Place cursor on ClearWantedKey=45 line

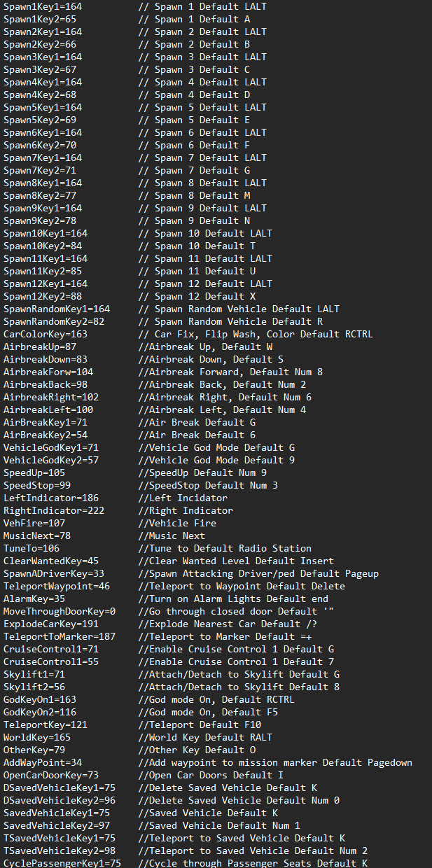tap(51, 561)
